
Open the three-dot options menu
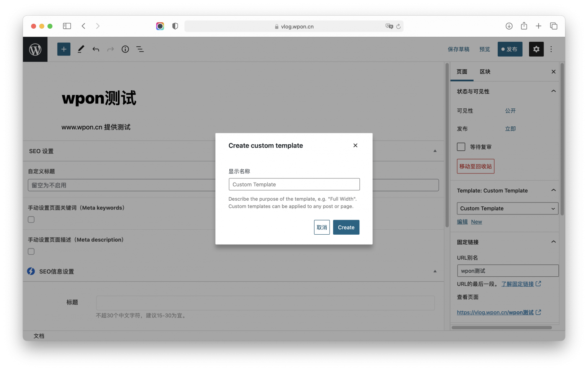coord(551,49)
